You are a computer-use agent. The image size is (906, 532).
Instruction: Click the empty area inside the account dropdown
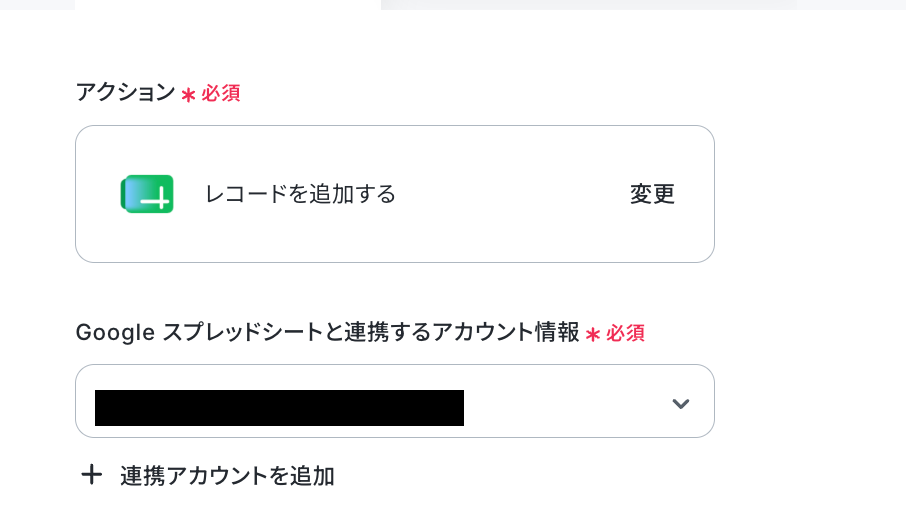566,403
